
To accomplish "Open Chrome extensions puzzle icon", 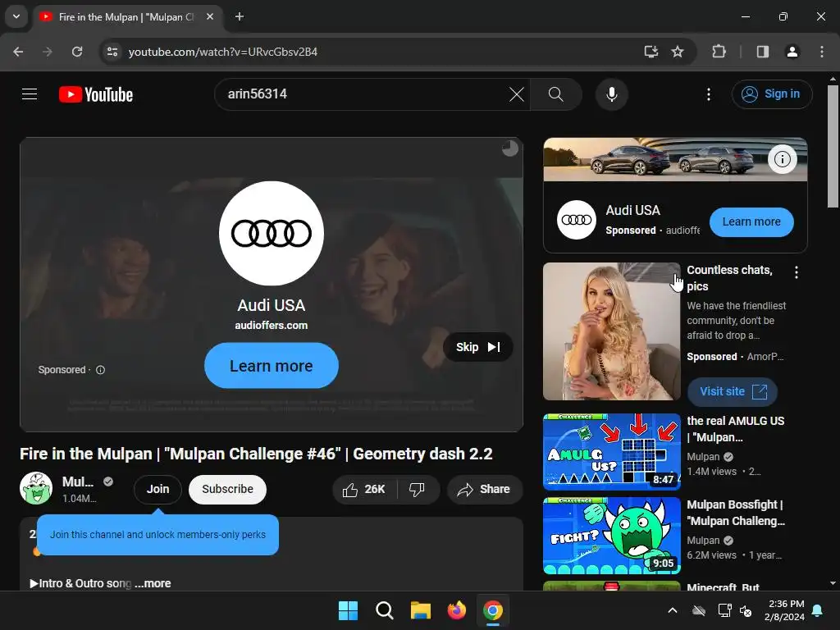I will pyautogui.click(x=719, y=52).
